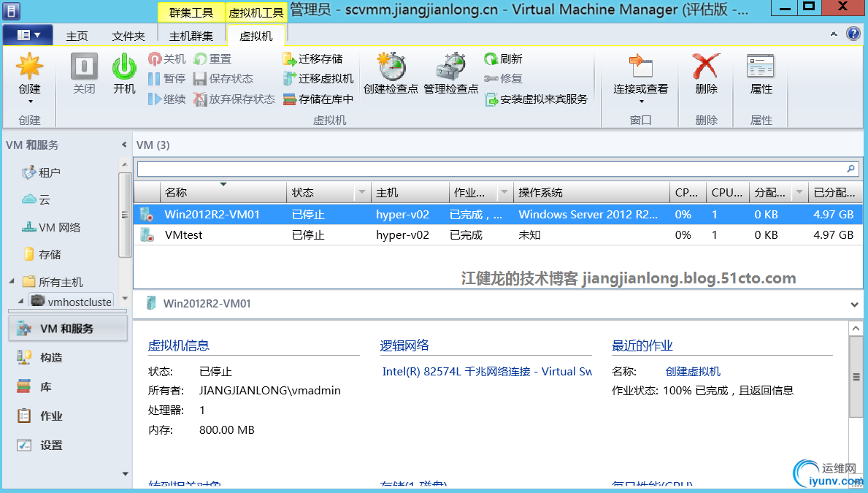Select 租户 tenants in navigation tree
868x493 pixels.
pos(41,173)
